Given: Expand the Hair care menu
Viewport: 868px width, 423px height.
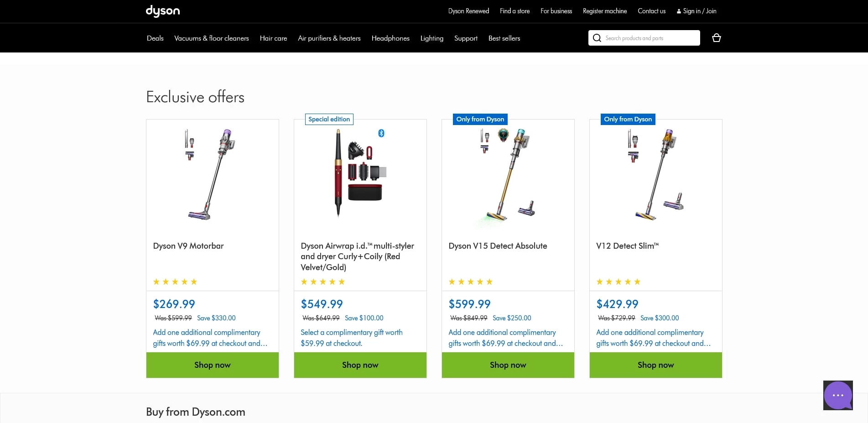Looking at the screenshot, I should [273, 38].
